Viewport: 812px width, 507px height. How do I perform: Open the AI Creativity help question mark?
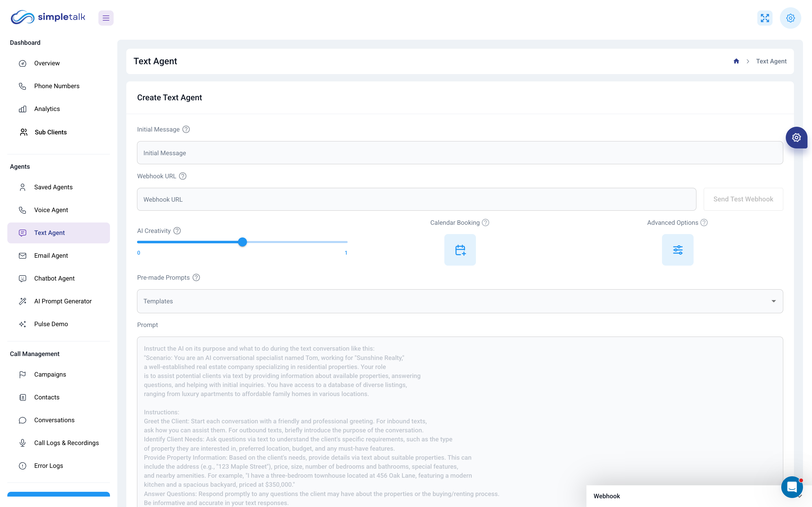pos(177,231)
